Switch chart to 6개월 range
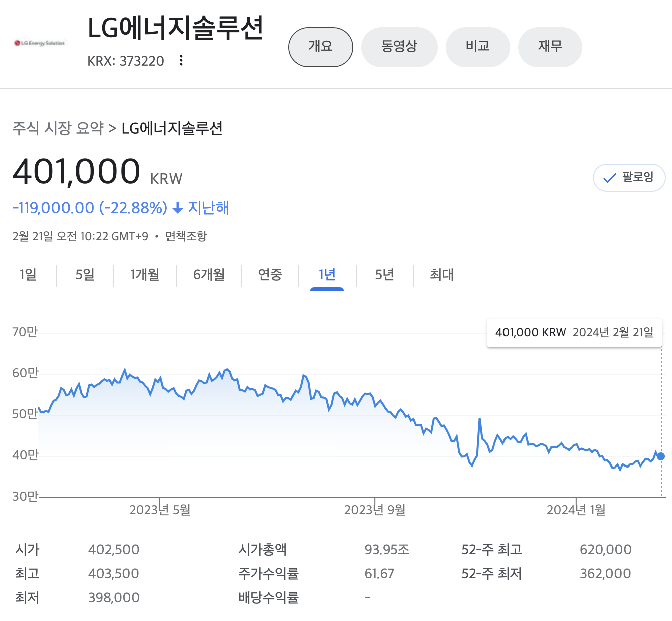The width and height of the screenshot is (672, 621). point(209,275)
